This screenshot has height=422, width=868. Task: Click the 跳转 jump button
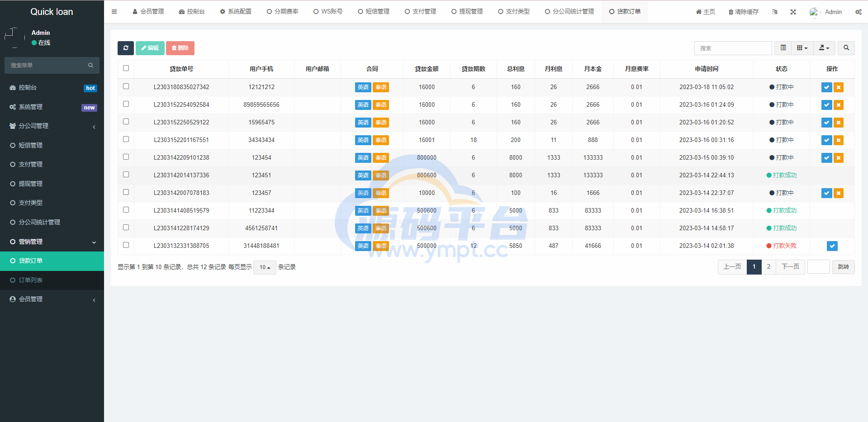click(x=844, y=267)
